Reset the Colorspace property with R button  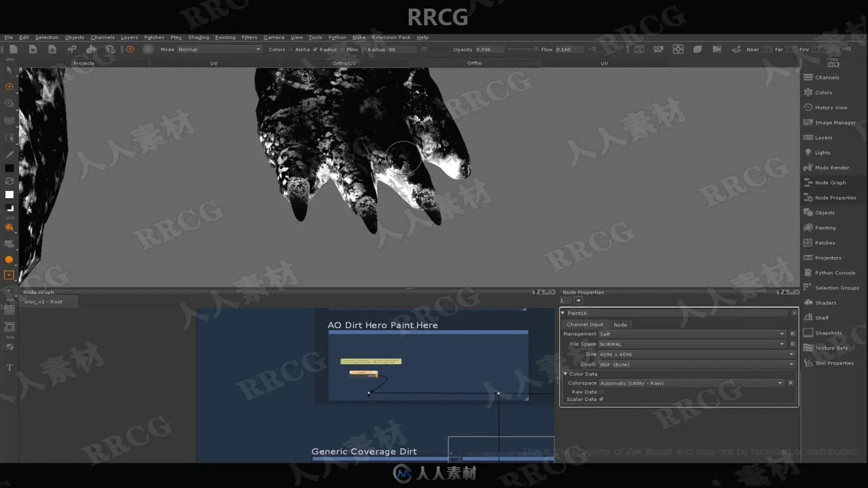pyautogui.click(x=791, y=383)
